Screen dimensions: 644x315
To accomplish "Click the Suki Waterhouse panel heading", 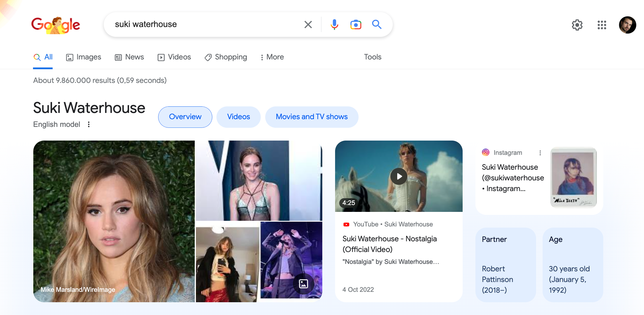I will click(89, 108).
